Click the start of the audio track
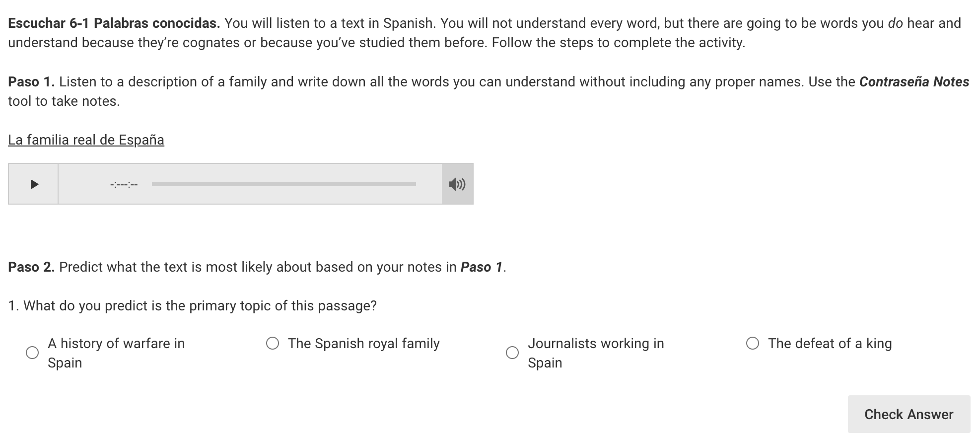 pos(153,184)
